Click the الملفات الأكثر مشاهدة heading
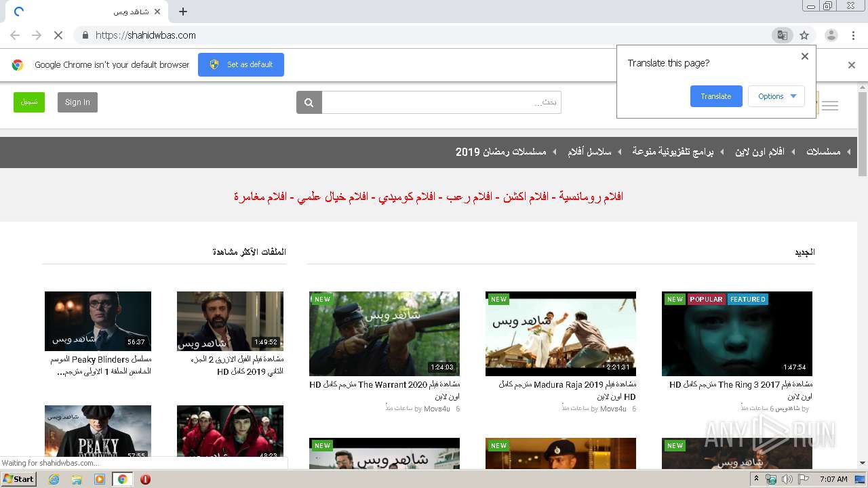Viewport: 868px width, 488px height. [249, 252]
